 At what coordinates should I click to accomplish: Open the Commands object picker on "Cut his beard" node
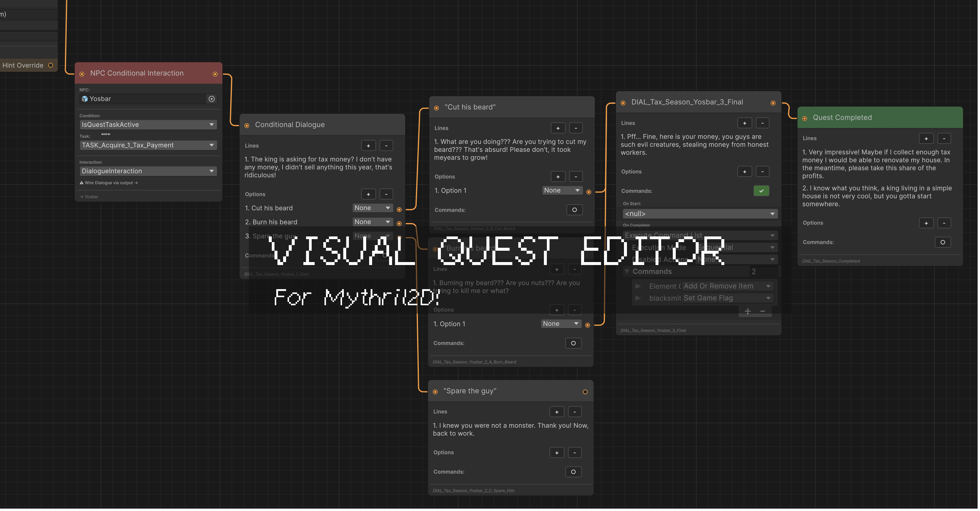pos(575,210)
